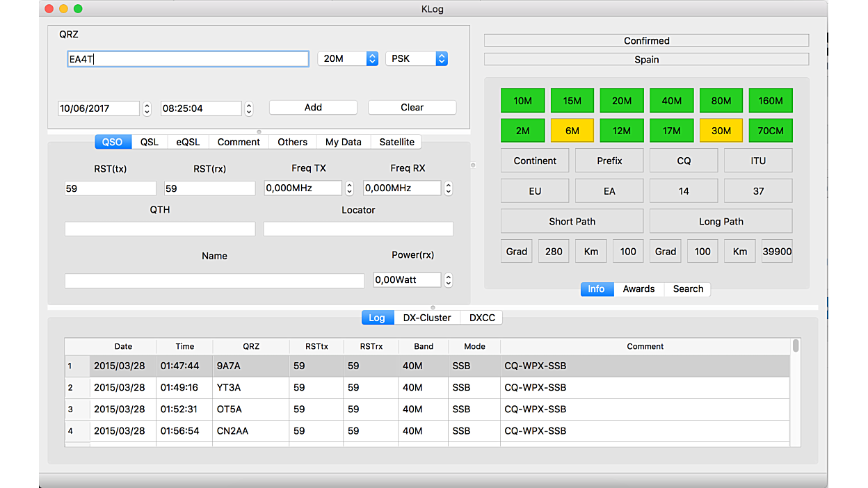Click the green 10M band indicator
Image resolution: width=868 pixels, height=488 pixels.
tap(523, 101)
